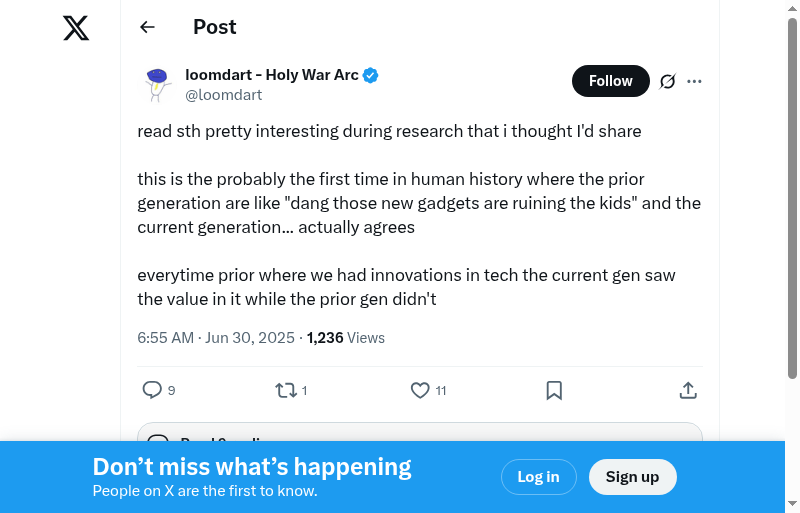This screenshot has height=513, width=800.
Task: Click the Log in button
Action: pos(538,477)
